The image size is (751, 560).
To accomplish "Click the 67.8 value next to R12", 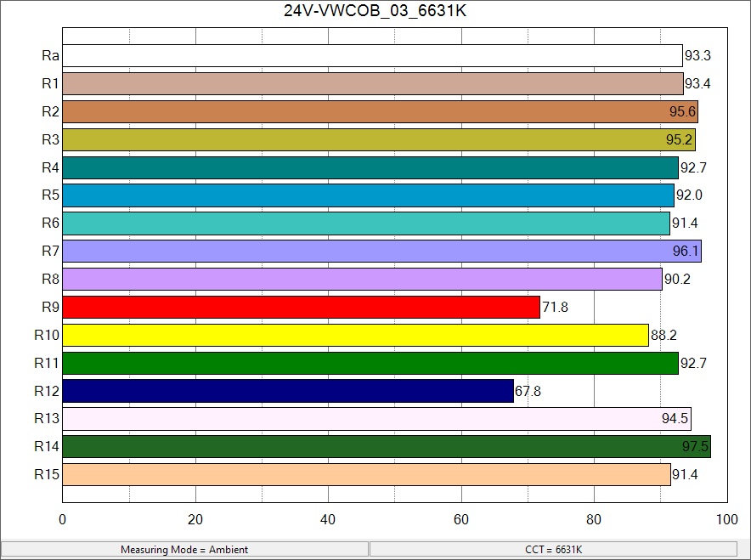I will point(528,391).
